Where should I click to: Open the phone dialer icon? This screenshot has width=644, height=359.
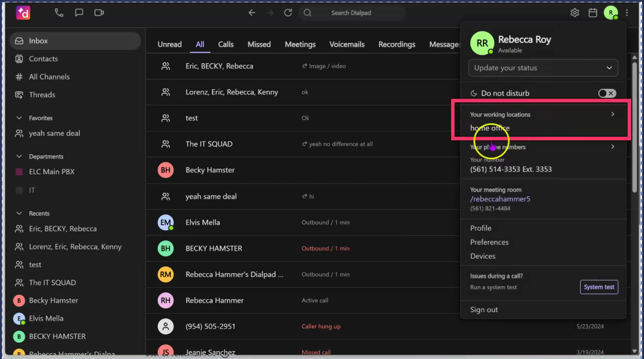tap(59, 13)
